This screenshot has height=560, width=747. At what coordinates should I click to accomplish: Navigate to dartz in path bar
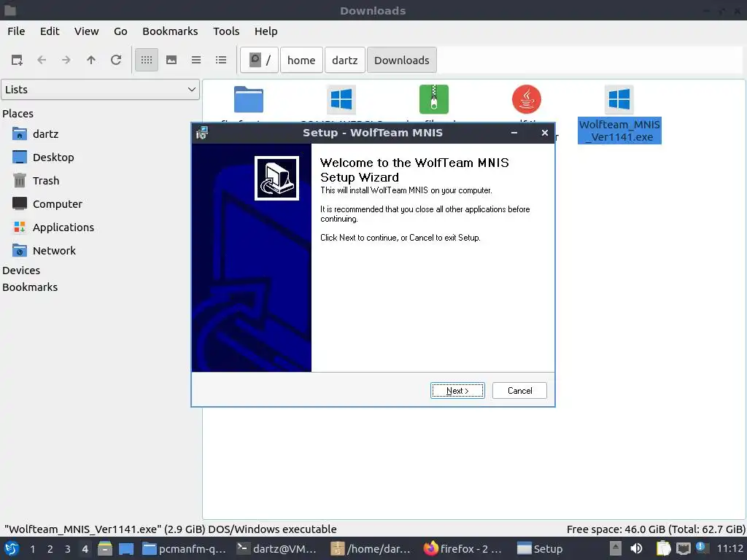(345, 60)
